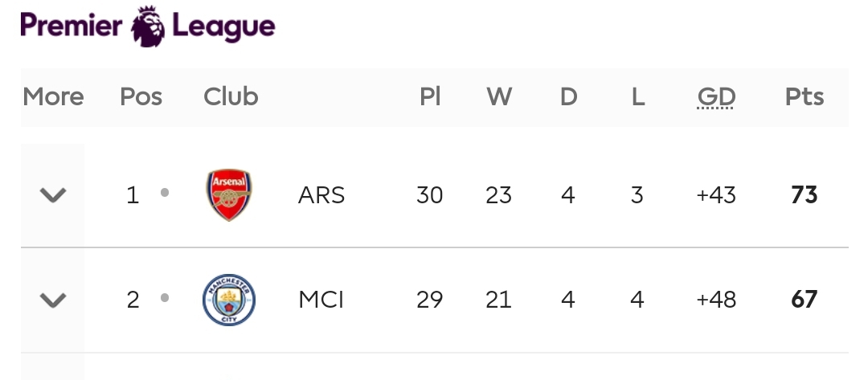Screen dimensions: 868x380
Task: Click Arsenal's 73 points value
Action: click(x=805, y=195)
